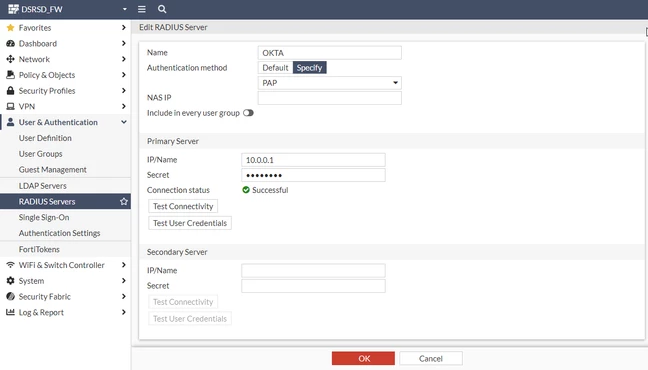Click the secondary server IP/Name field
The image size is (648, 370).
click(x=313, y=271)
